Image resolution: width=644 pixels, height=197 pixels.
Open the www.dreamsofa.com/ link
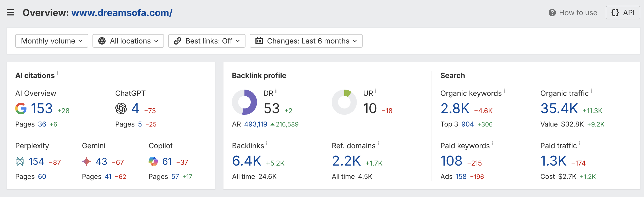(x=122, y=13)
